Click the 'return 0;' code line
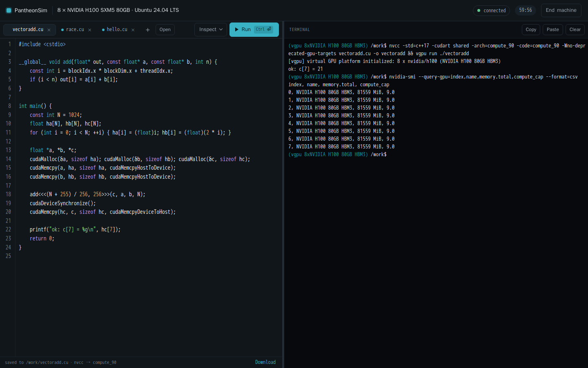This screenshot has width=588, height=368. click(x=42, y=238)
